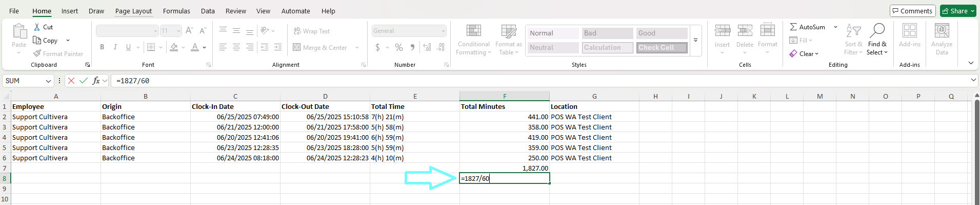980x205 pixels.
Task: Click Insert Function fx icon
Action: 96,81
